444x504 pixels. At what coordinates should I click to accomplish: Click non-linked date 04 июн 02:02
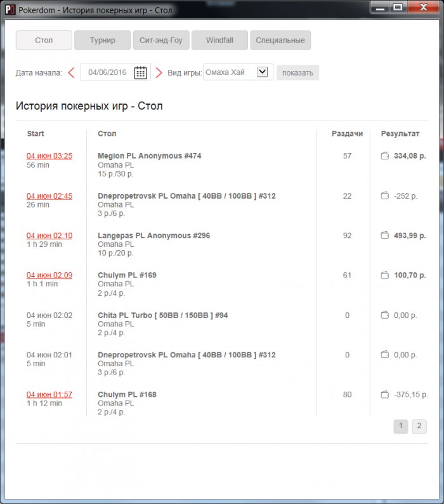click(49, 315)
